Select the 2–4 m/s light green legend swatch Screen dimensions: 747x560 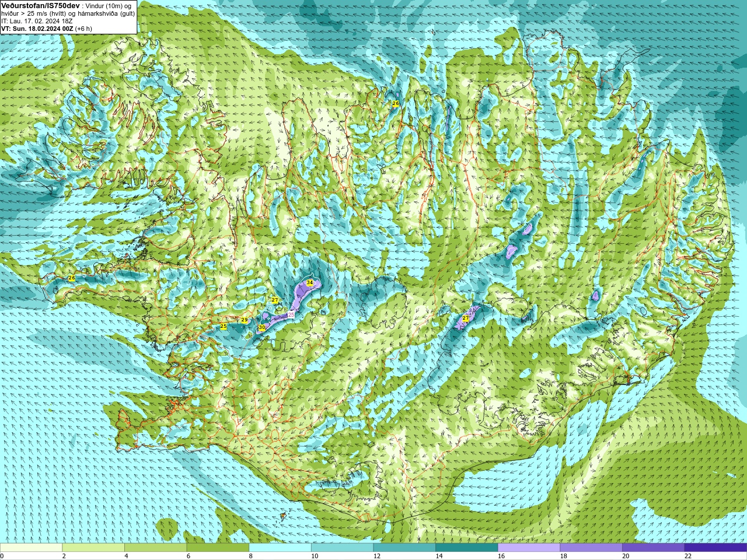pyautogui.click(x=93, y=548)
